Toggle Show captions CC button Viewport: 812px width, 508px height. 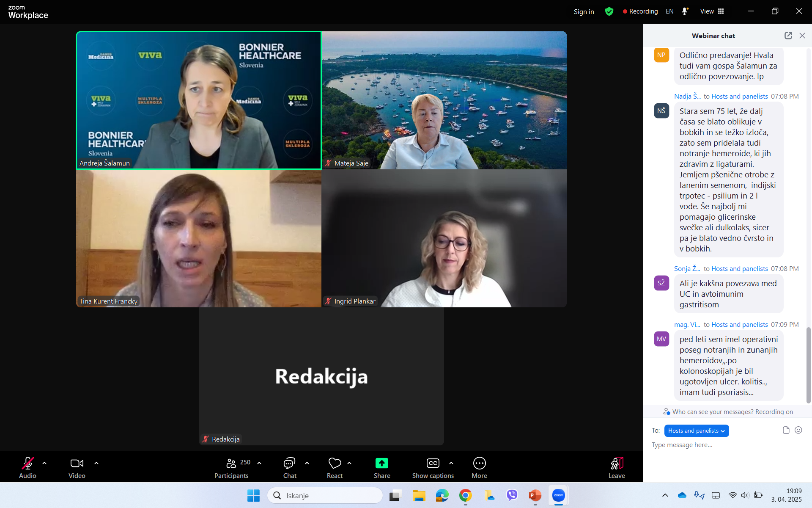click(x=433, y=464)
